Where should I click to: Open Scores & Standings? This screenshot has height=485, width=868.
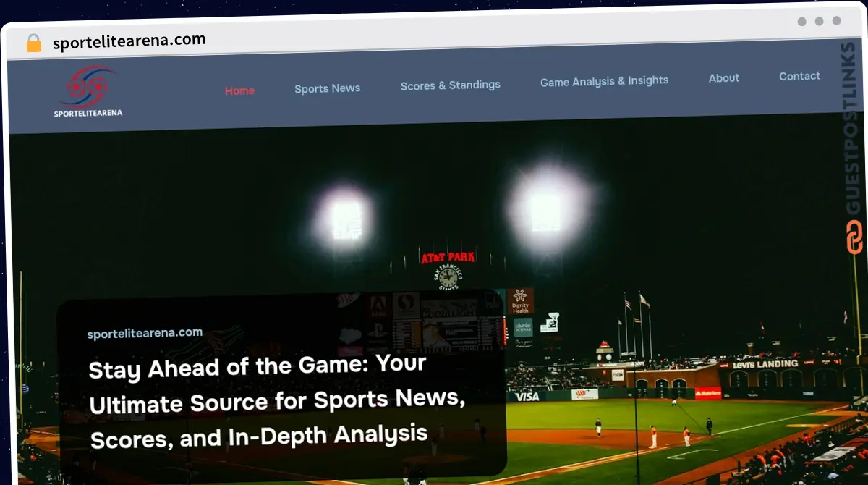point(450,85)
